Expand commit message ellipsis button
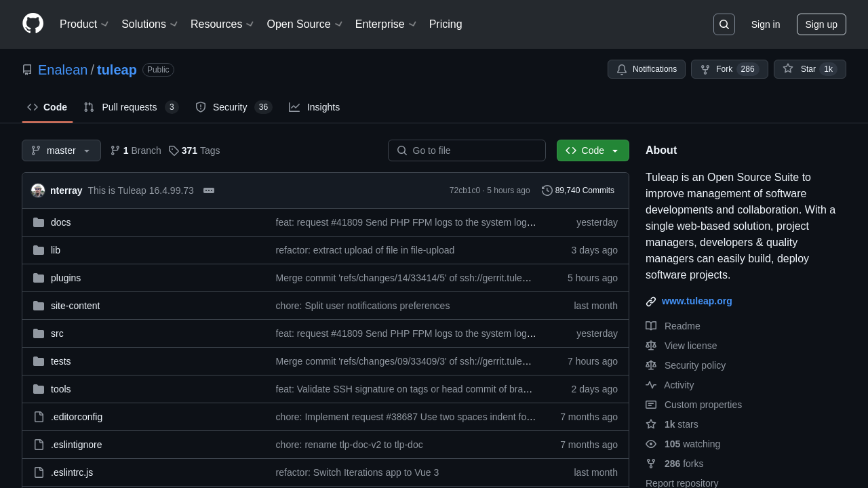The height and width of the screenshot is (488, 868). click(209, 190)
